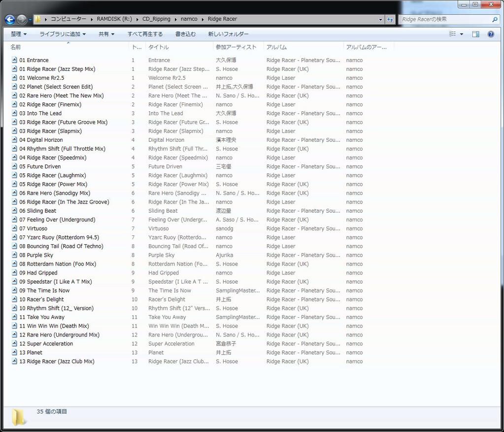Screen dimensions: 504x432
Task: Select icon of 11 Take You Away
Action: pyautogui.click(x=14, y=317)
